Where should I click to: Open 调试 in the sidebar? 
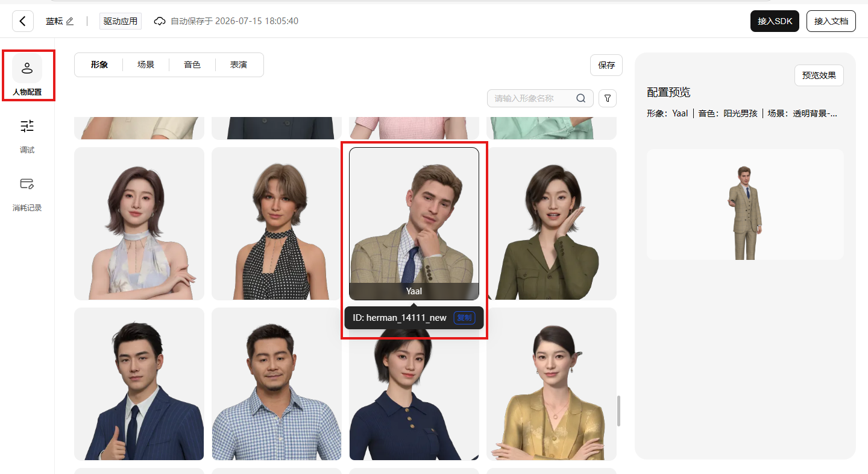click(27, 136)
